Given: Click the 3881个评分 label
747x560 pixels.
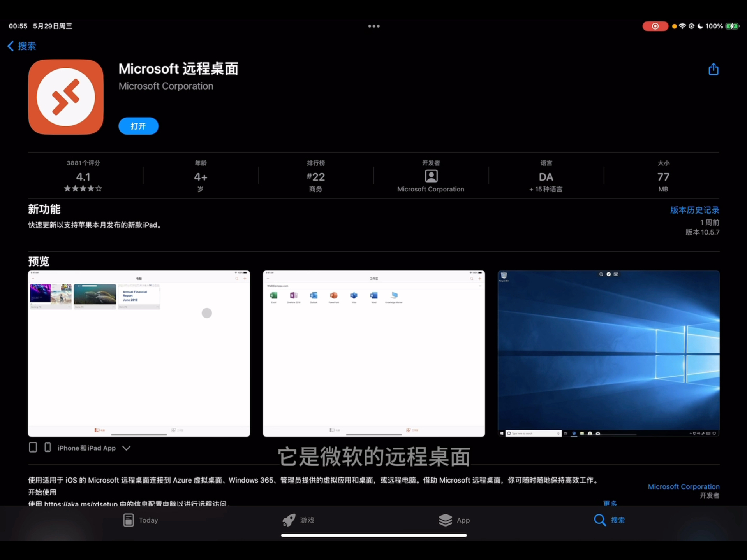Looking at the screenshot, I should point(83,163).
